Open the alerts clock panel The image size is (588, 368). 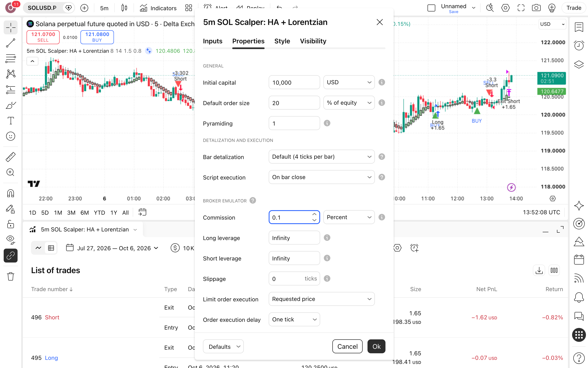(579, 45)
